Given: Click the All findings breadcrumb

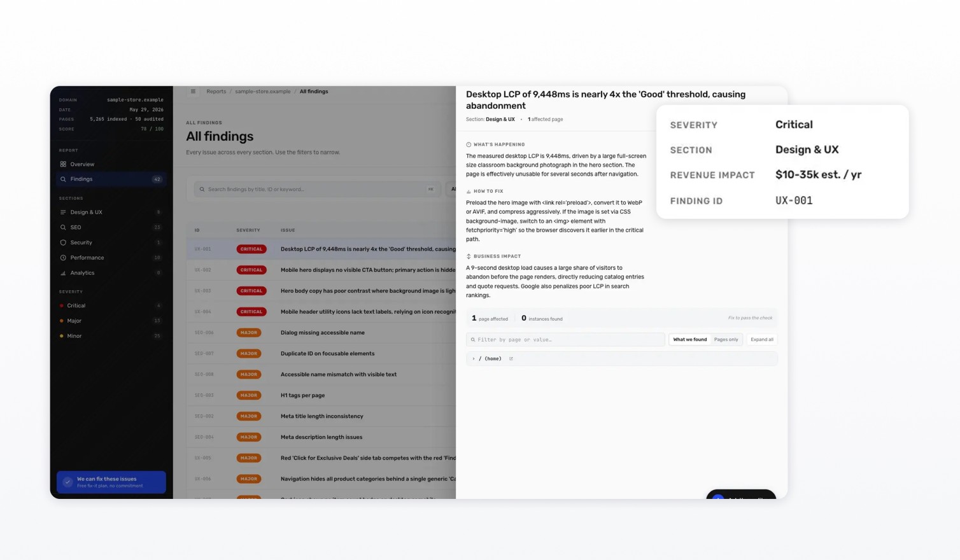Looking at the screenshot, I should tap(314, 92).
